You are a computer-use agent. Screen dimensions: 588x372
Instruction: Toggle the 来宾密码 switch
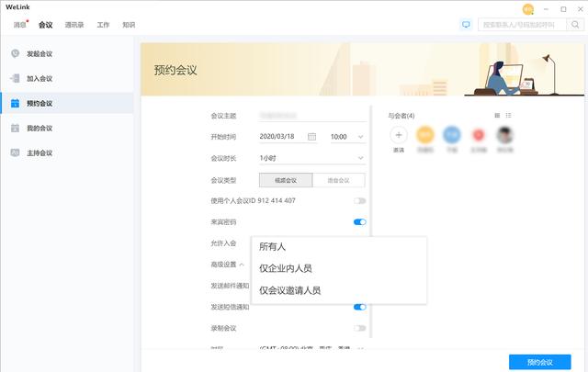tap(359, 222)
